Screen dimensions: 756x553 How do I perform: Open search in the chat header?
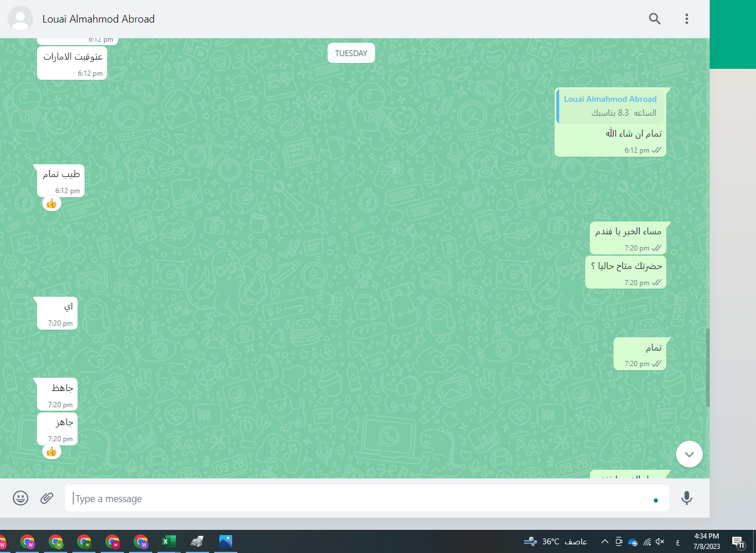[x=655, y=19]
